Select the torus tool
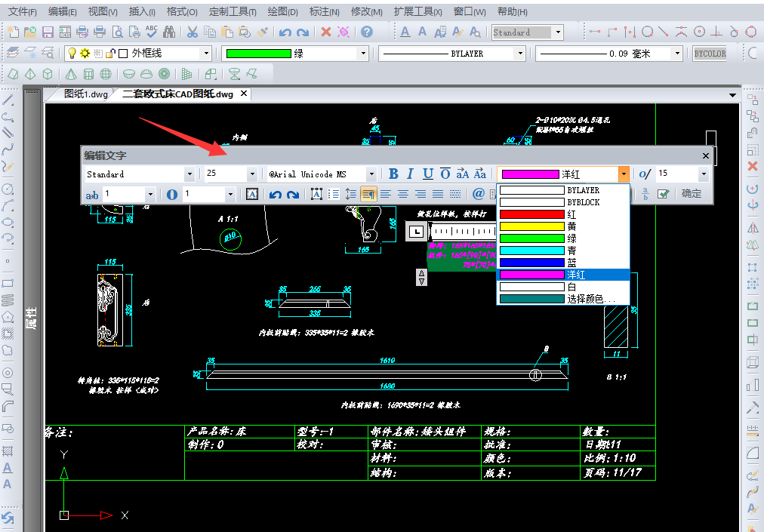Image resolution: width=764 pixels, height=532 pixels. (x=165, y=74)
